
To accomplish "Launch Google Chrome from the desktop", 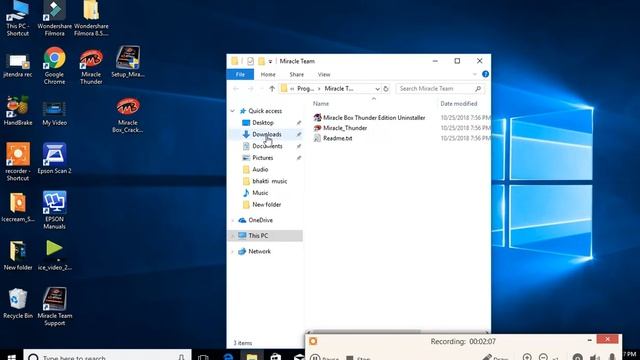I will tap(54, 65).
